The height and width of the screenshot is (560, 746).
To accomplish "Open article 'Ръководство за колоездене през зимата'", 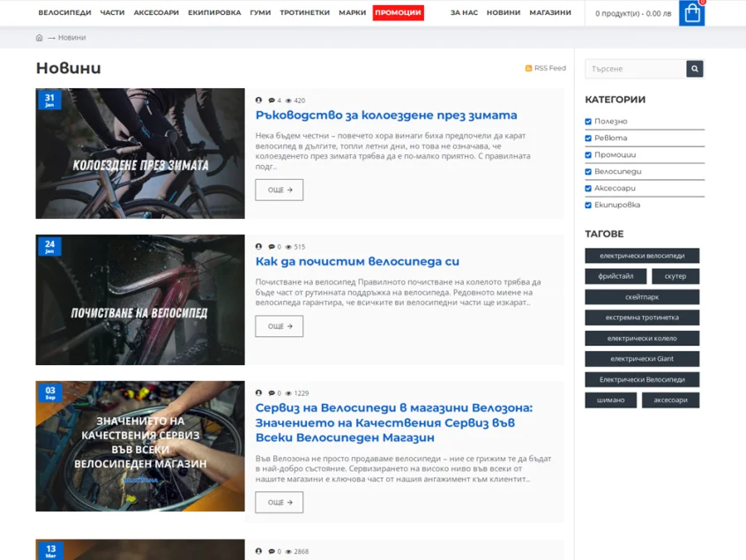I will [x=386, y=116].
